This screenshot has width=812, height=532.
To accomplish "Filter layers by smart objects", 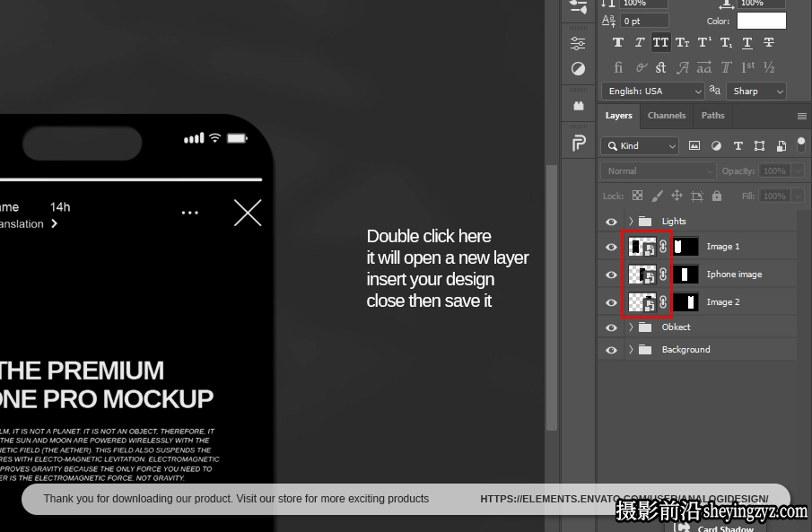I will [781, 145].
